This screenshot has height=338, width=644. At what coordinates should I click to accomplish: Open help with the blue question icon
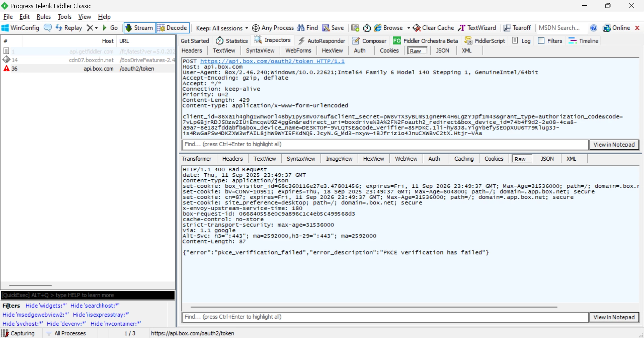tap(594, 28)
